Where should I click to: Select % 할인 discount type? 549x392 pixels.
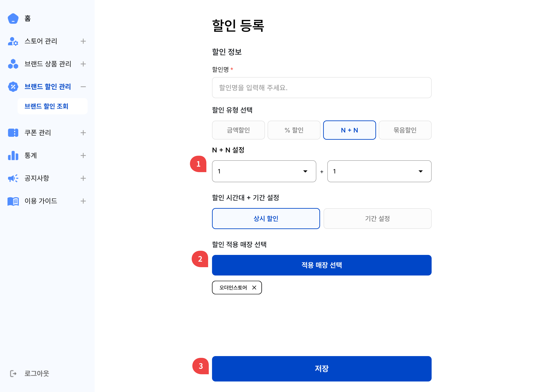point(294,130)
